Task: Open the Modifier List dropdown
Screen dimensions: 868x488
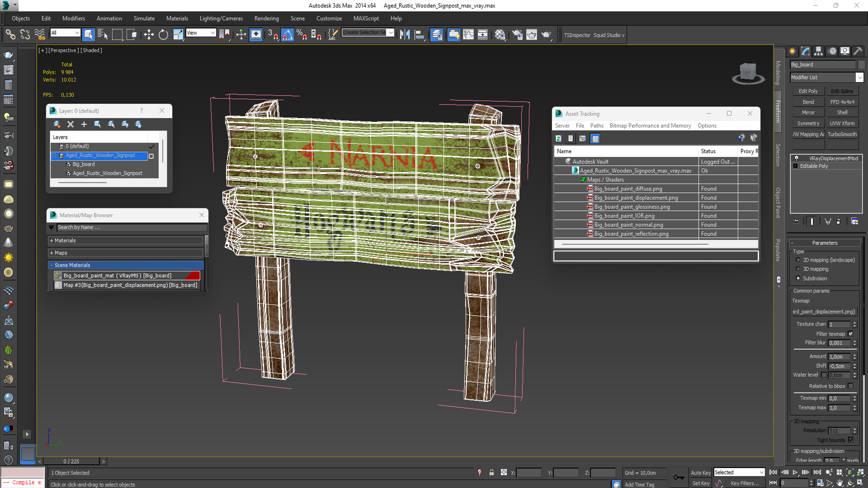Action: coord(860,77)
